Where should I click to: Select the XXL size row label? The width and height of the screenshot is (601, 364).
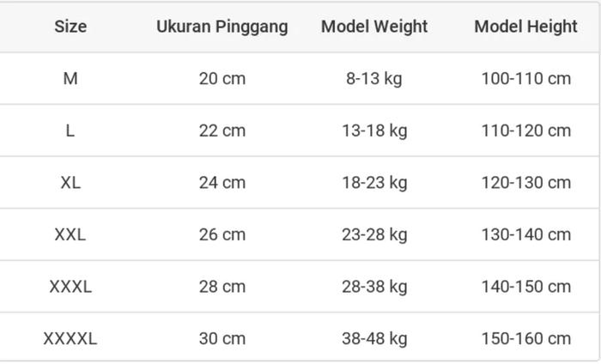coord(70,234)
